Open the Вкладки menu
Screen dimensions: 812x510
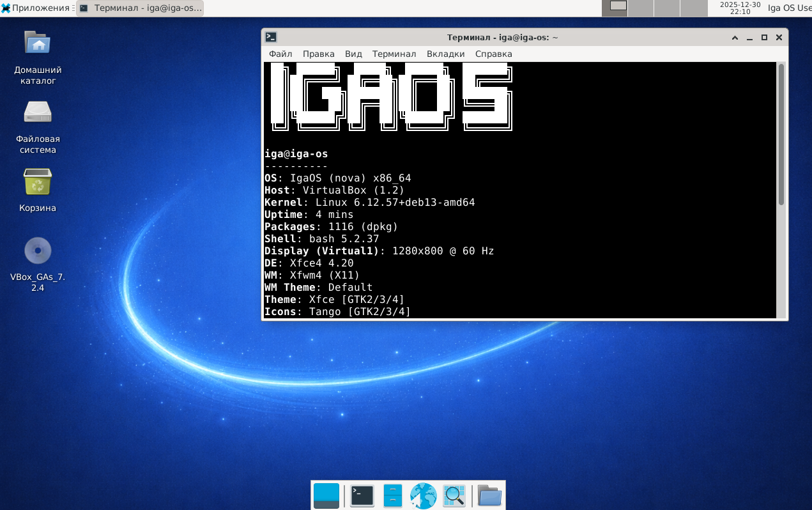445,54
